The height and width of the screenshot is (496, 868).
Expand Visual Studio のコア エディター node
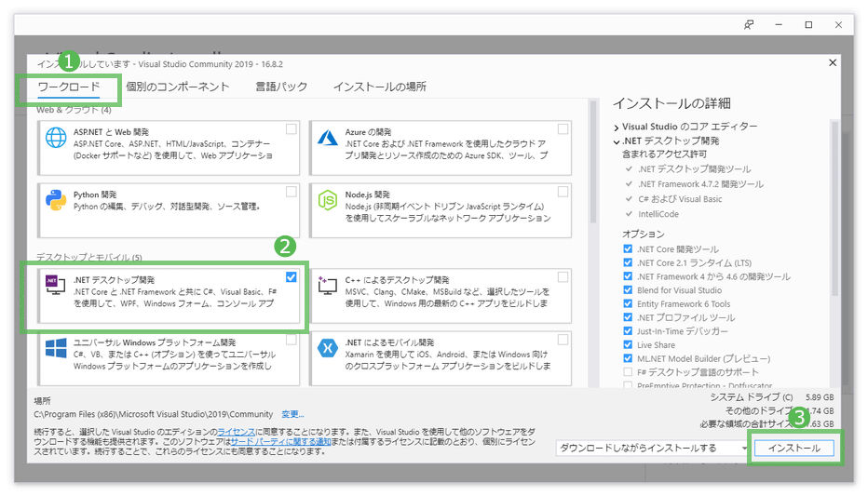click(617, 127)
